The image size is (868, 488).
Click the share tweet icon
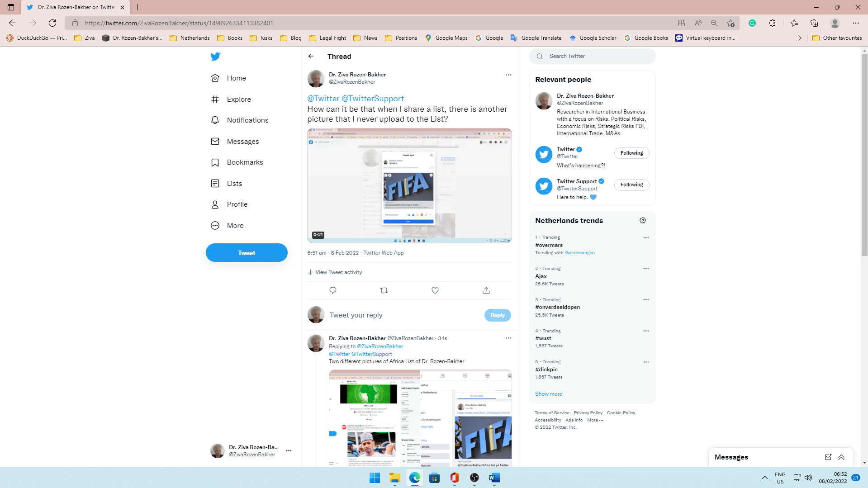(x=486, y=290)
